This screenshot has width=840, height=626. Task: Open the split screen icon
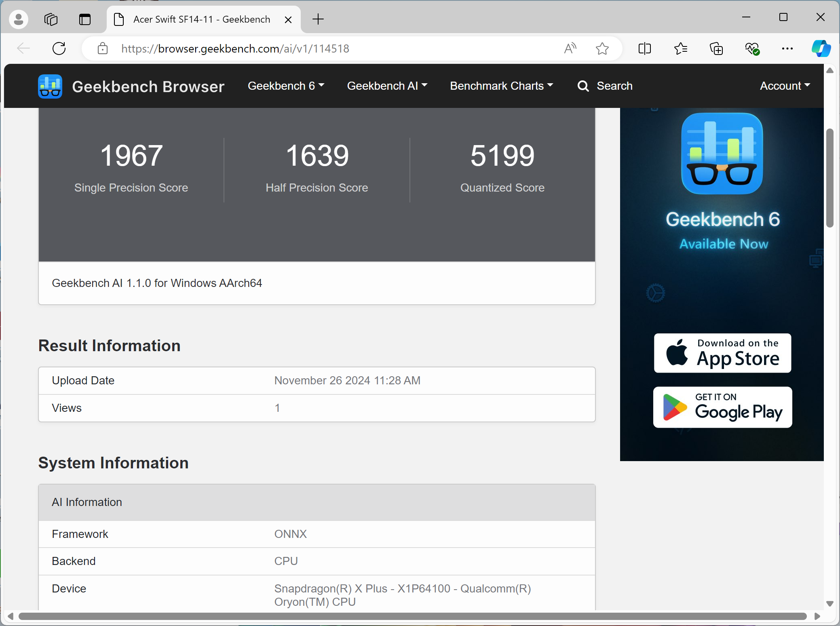(645, 48)
